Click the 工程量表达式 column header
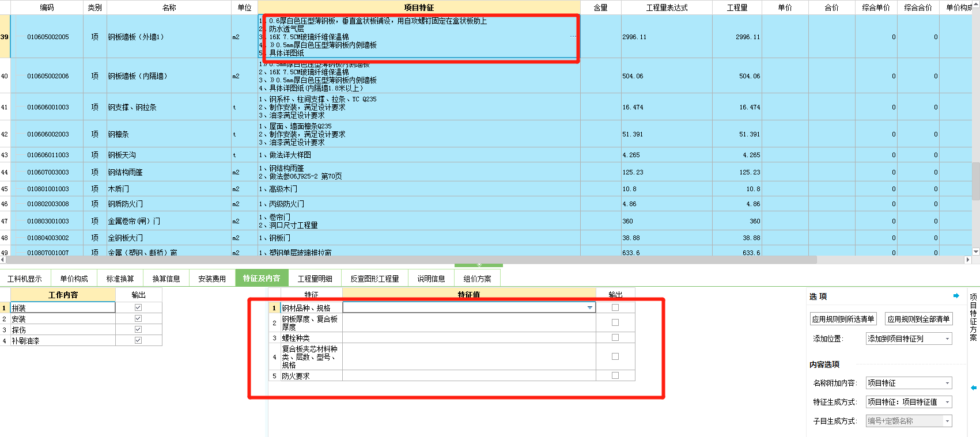This screenshot has height=437, width=980. (x=667, y=7)
